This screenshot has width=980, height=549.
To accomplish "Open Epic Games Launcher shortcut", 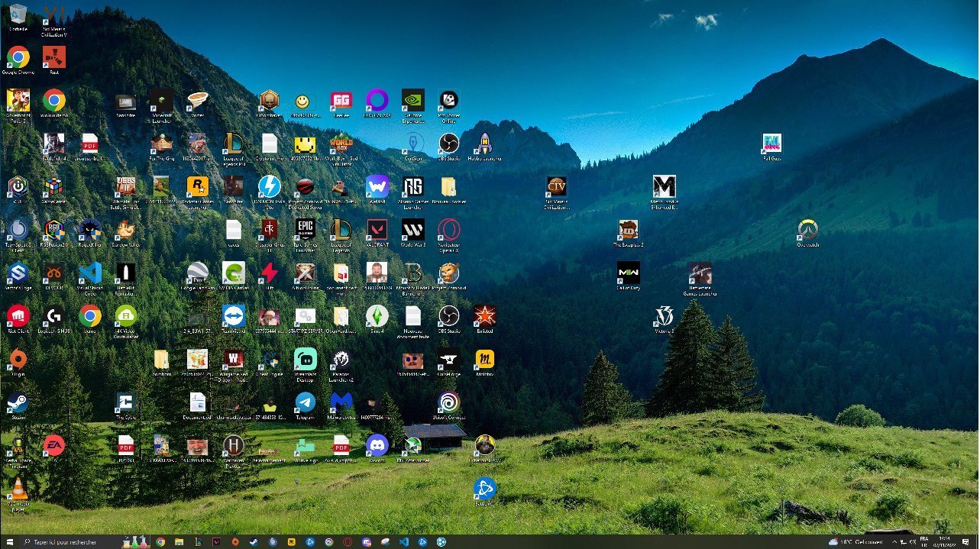I will (x=305, y=230).
